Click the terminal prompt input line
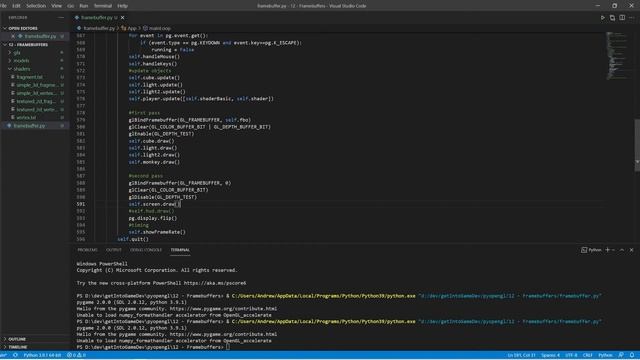Image resolution: width=640 pixels, height=360 pixels. pos(153,347)
